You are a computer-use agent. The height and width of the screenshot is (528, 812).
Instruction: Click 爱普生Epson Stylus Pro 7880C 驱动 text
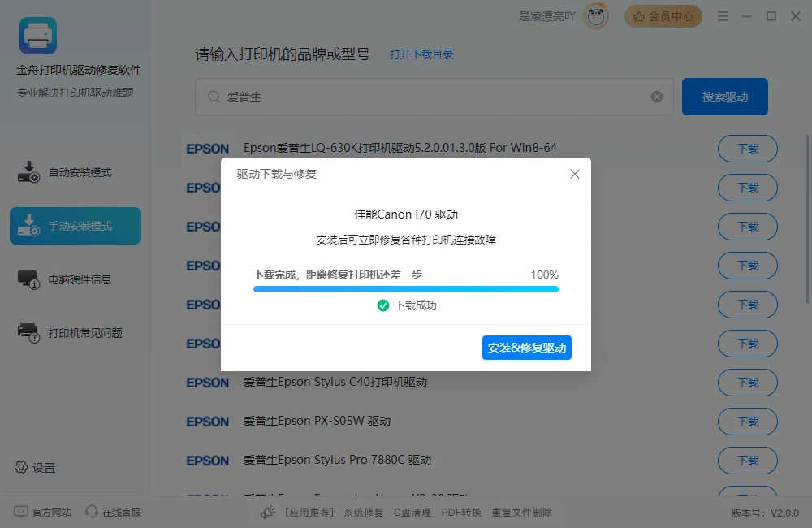coord(337,460)
